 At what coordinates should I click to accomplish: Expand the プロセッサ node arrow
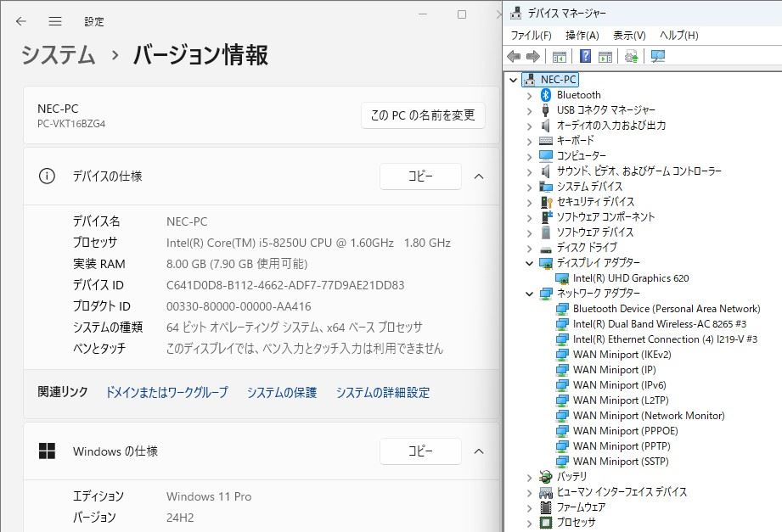point(529,523)
